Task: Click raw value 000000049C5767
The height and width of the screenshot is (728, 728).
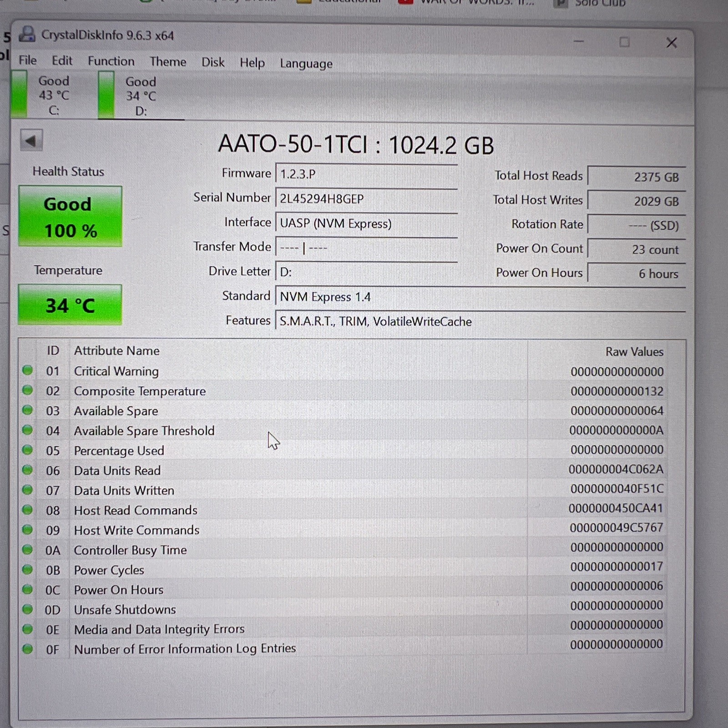Action: [x=617, y=528]
